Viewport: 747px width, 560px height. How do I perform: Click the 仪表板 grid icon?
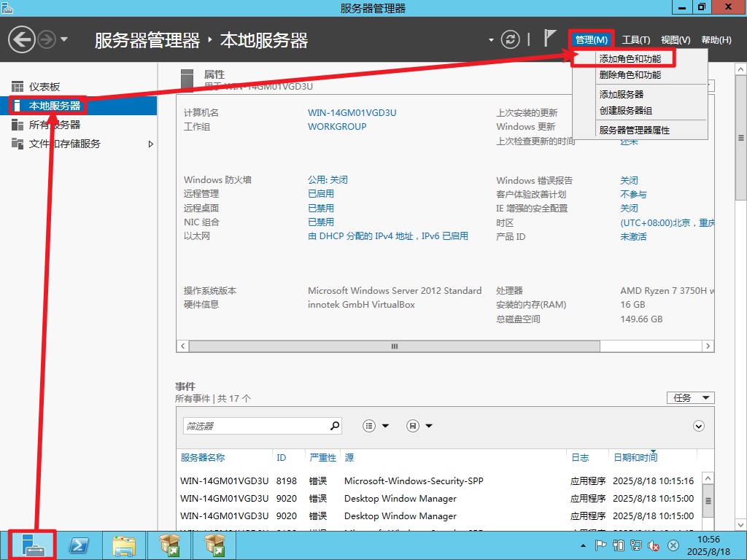18,87
